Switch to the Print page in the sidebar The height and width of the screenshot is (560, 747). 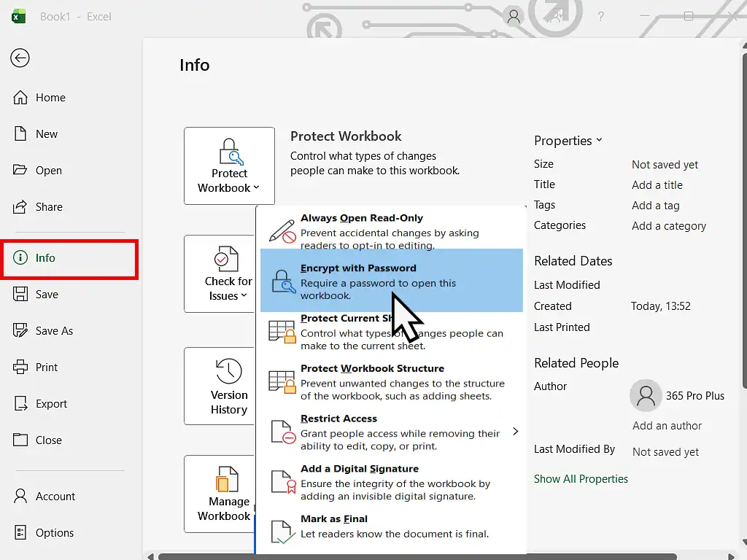click(48, 367)
